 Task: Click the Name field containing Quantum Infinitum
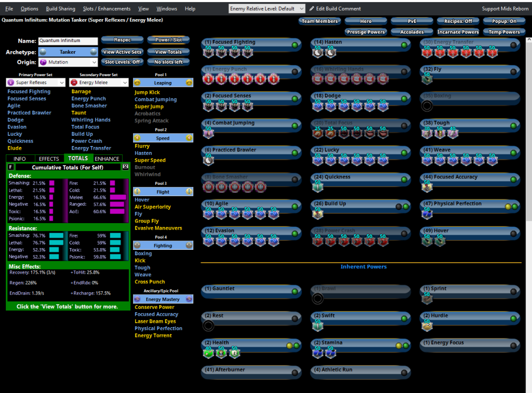pyautogui.click(x=68, y=41)
